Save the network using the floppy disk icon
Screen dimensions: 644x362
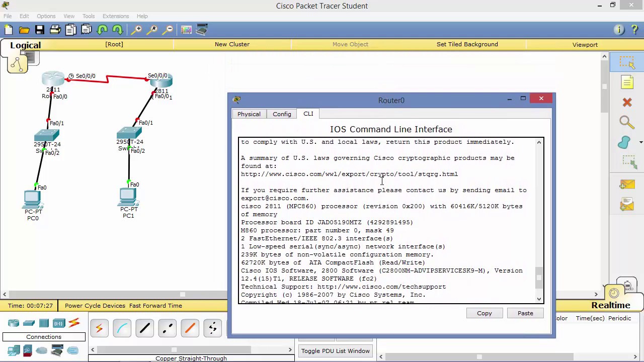click(x=39, y=30)
